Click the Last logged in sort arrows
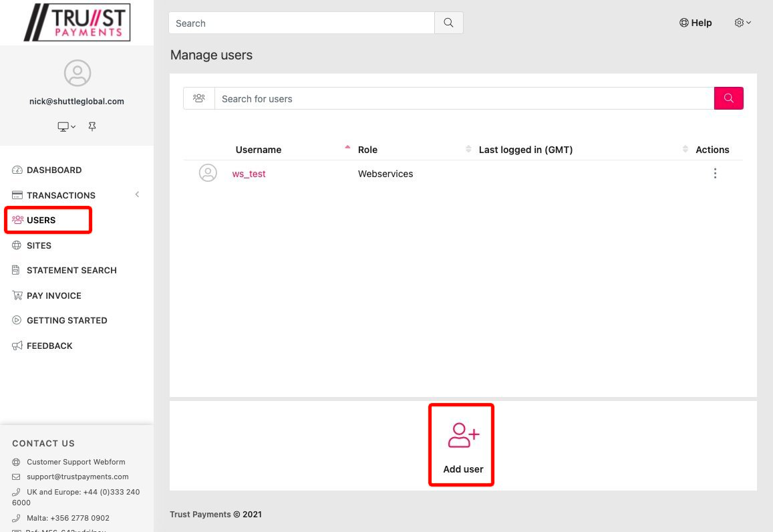 click(x=685, y=149)
